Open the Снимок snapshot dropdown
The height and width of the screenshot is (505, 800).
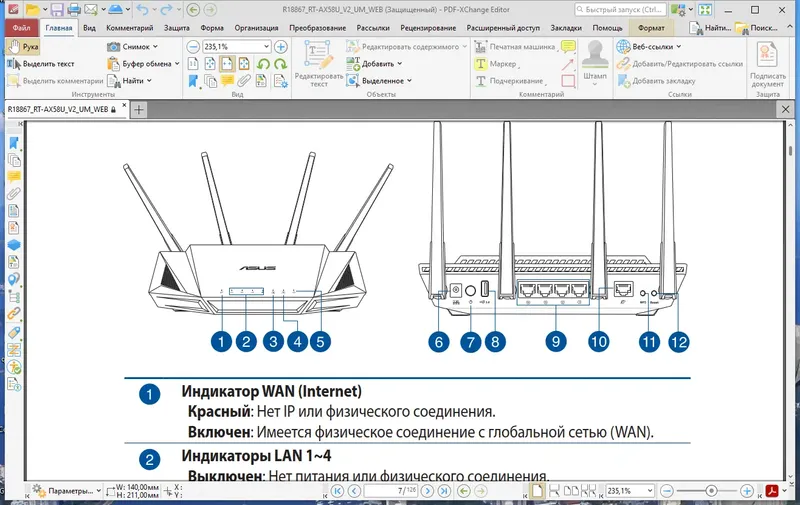pos(132,46)
